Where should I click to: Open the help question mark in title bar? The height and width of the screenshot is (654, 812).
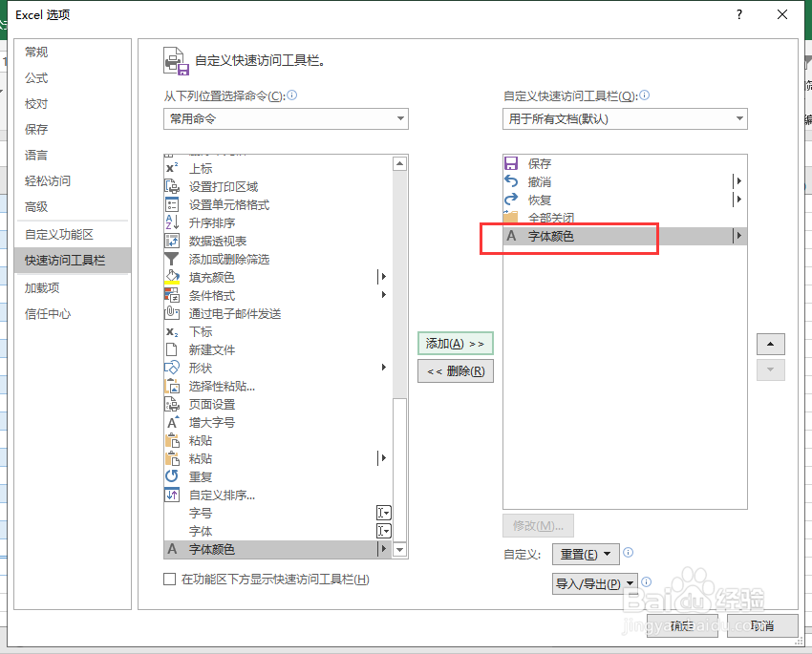739,14
